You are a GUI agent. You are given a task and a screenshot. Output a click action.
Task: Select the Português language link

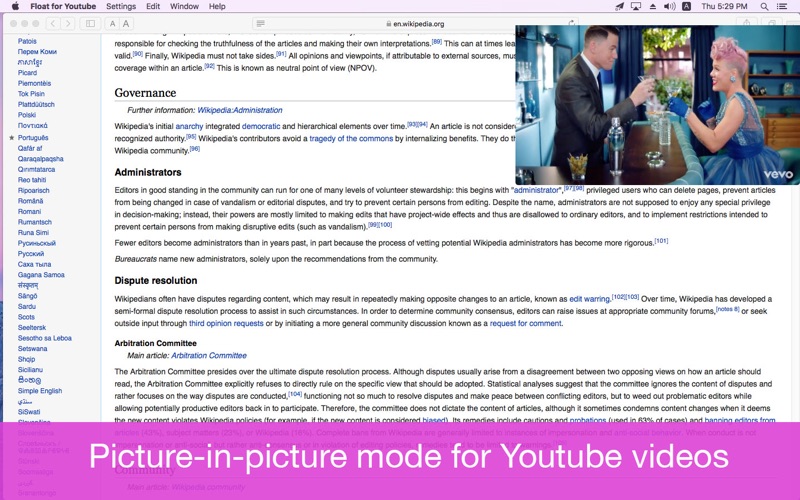point(33,138)
